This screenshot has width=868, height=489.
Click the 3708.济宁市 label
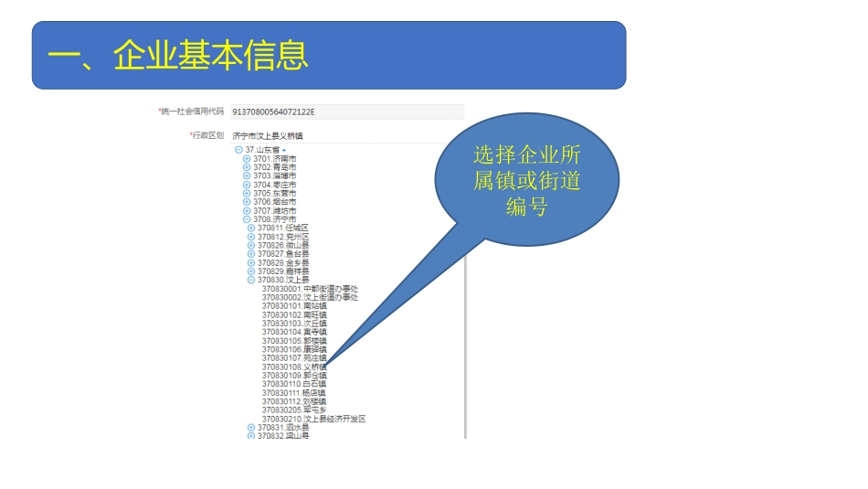click(x=275, y=219)
